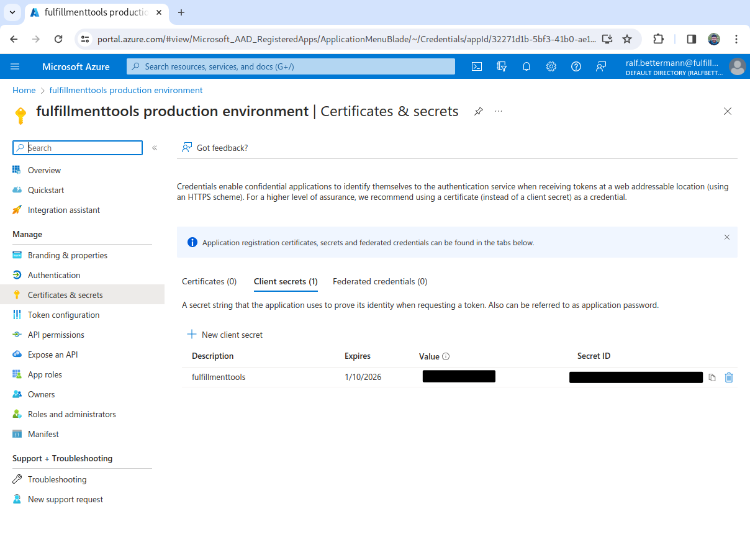750x560 pixels.
Task: Switch to Federated credentials (0) tab
Action: 380,281
